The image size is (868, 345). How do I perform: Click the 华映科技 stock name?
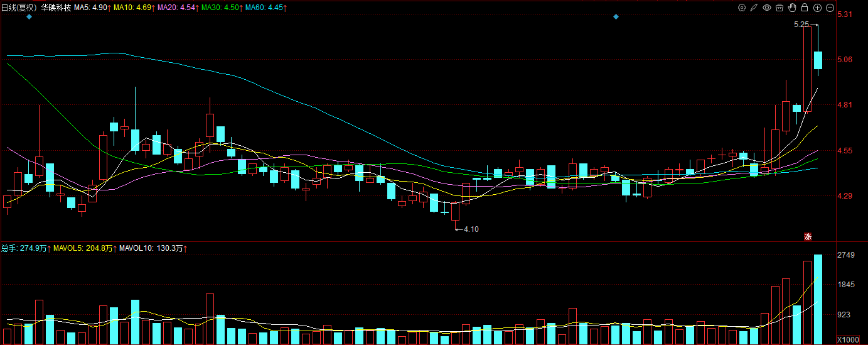pyautogui.click(x=56, y=8)
